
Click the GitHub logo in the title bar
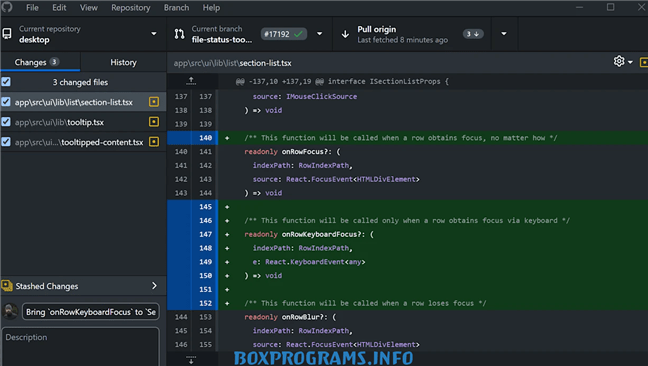pos(7,7)
